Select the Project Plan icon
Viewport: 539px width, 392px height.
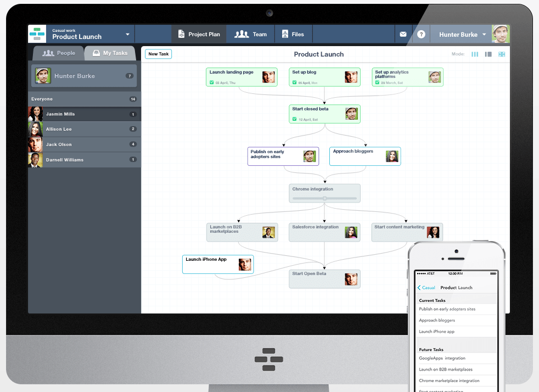tap(181, 33)
